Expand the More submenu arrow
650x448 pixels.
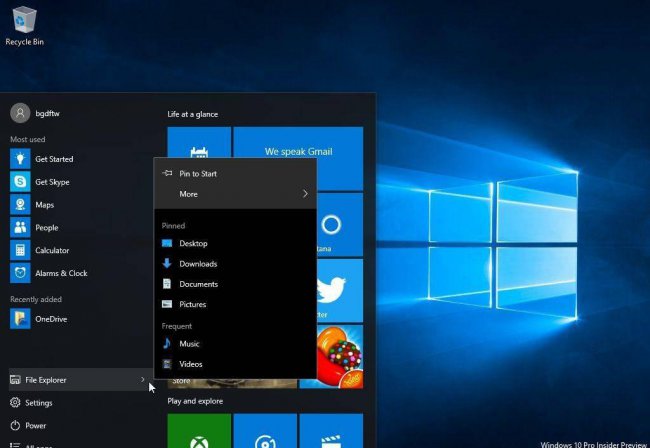305,194
